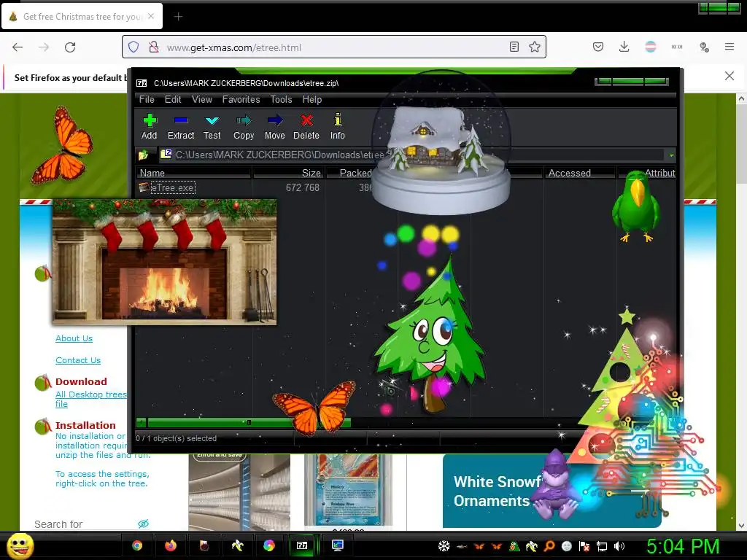This screenshot has width=747, height=560.
Task: Bookmark this page with the star icon
Action: point(535,47)
